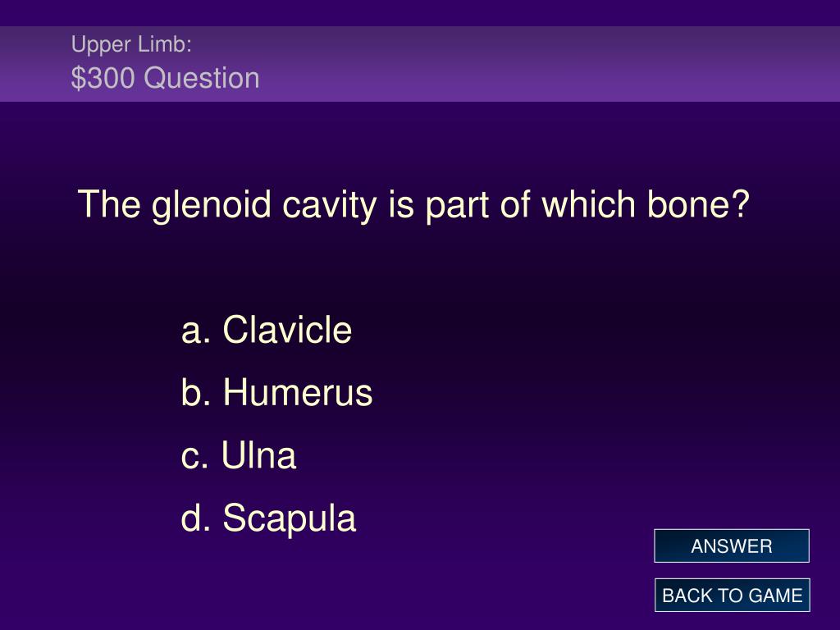Choose the Humerus answer option

297,392
